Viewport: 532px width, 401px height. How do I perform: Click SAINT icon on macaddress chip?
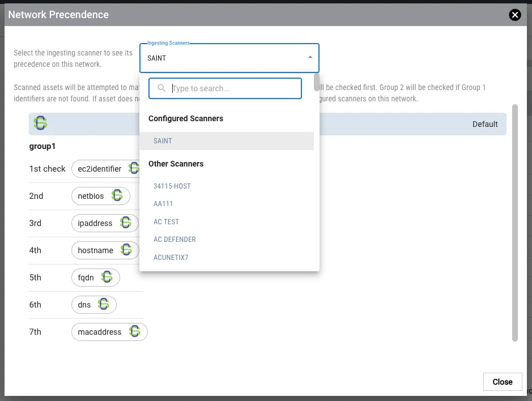(x=135, y=331)
